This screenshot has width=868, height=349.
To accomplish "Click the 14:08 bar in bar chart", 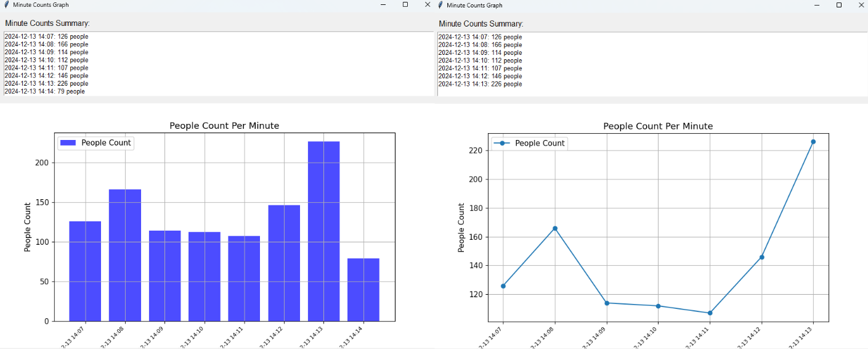I will (125, 255).
